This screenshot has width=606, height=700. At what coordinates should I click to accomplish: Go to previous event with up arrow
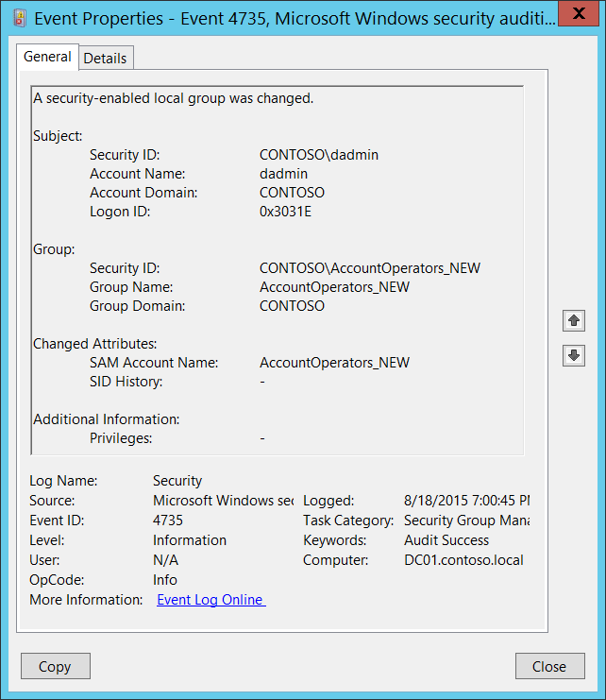573,321
